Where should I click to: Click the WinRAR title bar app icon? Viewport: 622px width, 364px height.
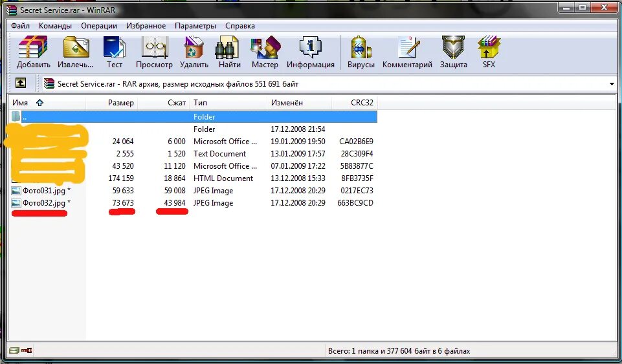coord(12,10)
